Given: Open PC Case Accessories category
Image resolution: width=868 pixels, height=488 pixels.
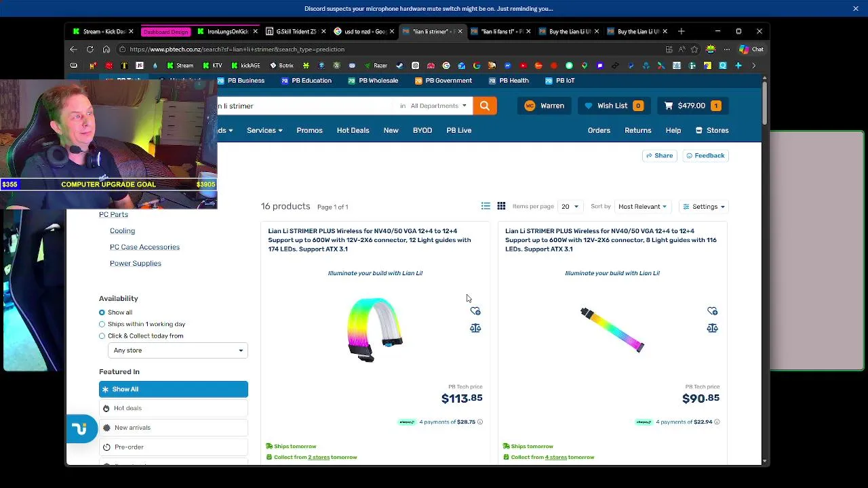Looking at the screenshot, I should coord(144,247).
